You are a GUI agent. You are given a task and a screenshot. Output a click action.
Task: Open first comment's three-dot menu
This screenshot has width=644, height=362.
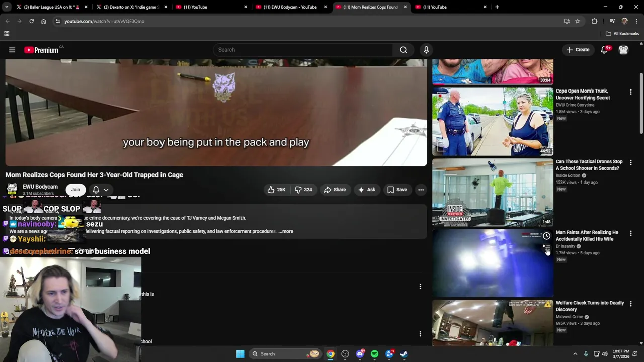pyautogui.click(x=420, y=286)
